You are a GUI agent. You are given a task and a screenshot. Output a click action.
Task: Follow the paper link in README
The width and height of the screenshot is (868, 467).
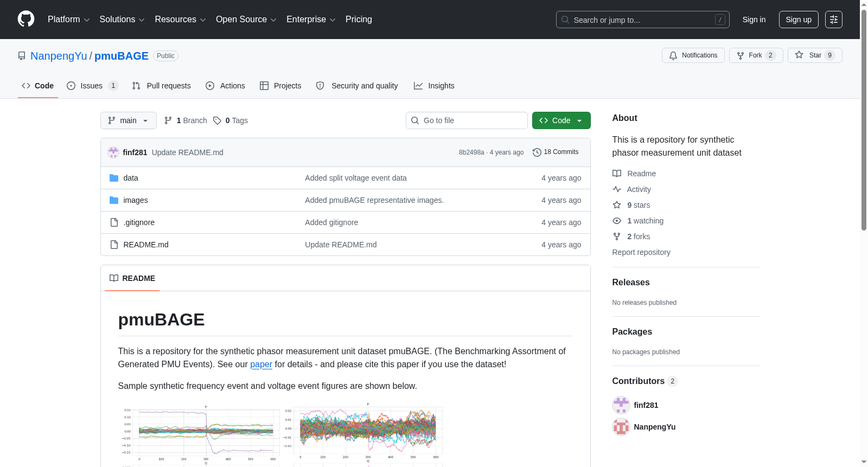[x=261, y=364]
